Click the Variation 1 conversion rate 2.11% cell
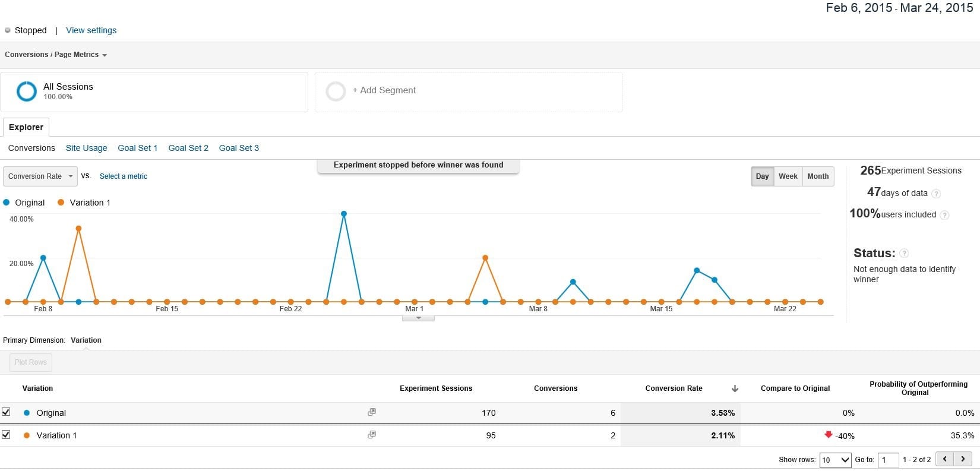Viewport: 980px width, 474px height. point(681,435)
